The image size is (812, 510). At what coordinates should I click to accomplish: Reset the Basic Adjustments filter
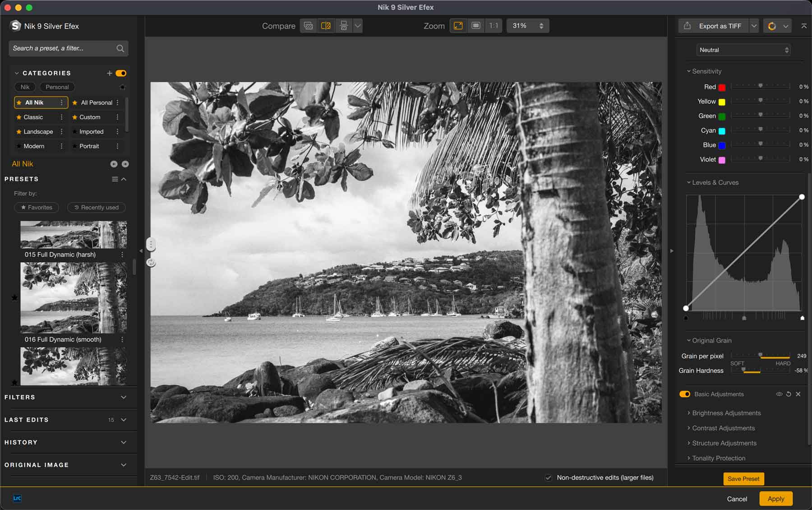pos(789,394)
